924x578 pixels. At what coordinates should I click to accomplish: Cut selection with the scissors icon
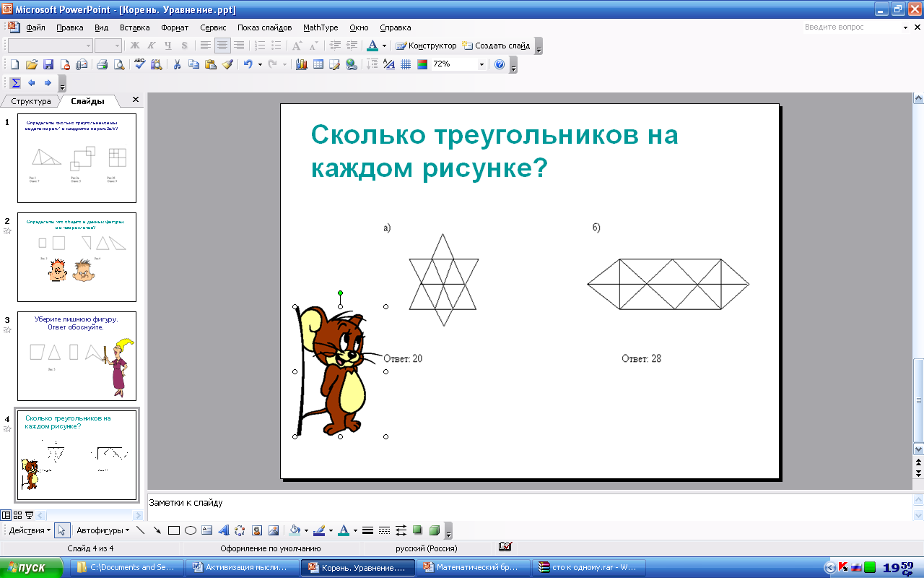177,64
